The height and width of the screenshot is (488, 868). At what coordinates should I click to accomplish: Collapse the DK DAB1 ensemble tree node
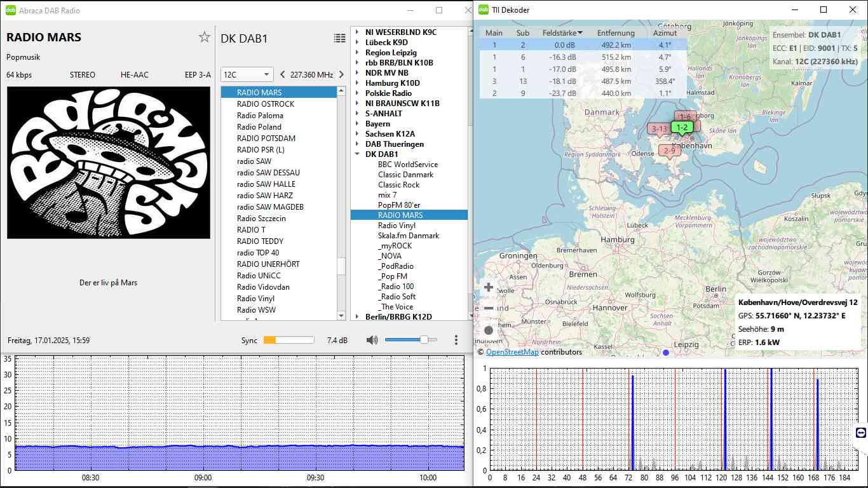357,154
